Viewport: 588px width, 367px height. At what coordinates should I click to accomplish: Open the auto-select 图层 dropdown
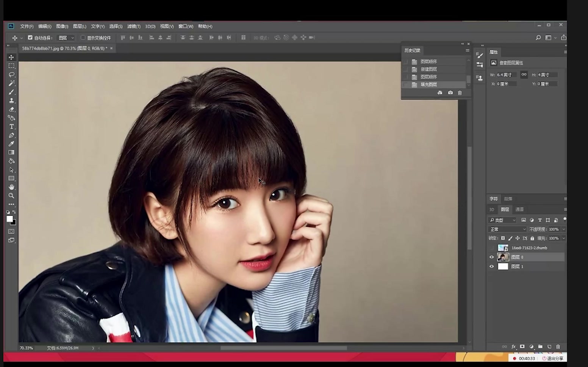click(x=66, y=38)
